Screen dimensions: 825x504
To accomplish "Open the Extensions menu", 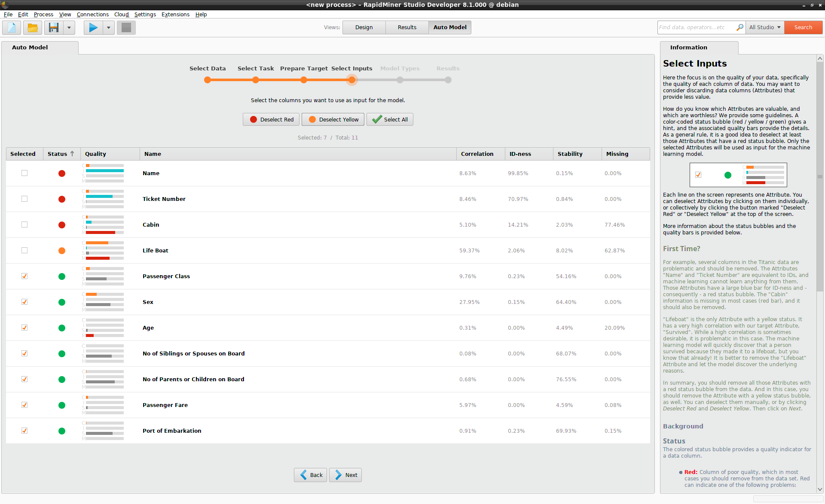I will click(x=175, y=14).
